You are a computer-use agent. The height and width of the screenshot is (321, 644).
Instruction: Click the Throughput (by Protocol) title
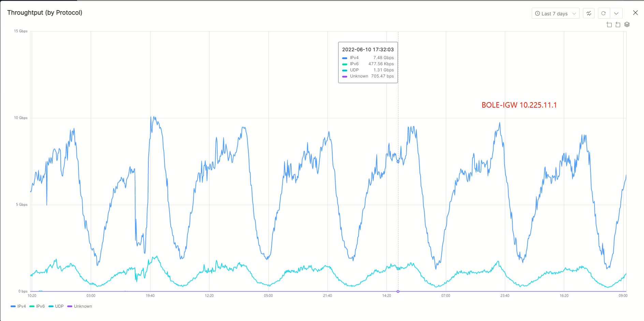pyautogui.click(x=45, y=13)
